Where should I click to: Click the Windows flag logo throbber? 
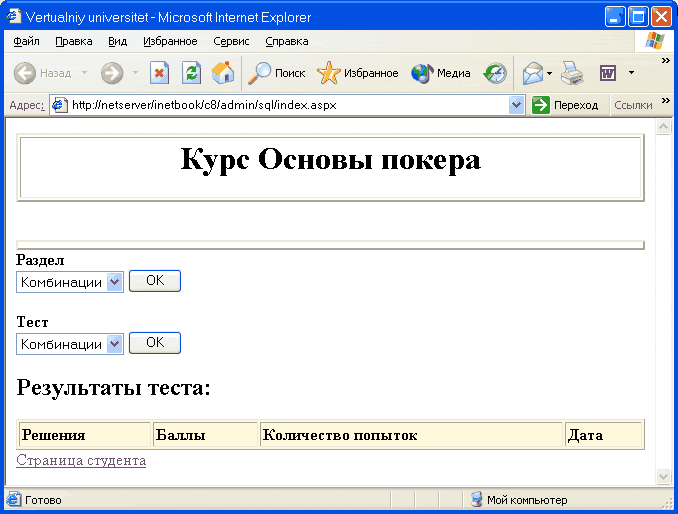click(654, 41)
